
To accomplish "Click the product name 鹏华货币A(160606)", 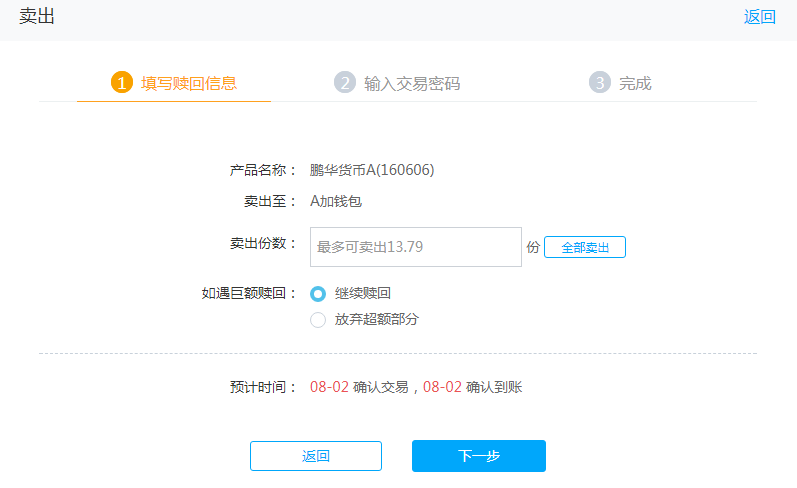I will 372,170.
